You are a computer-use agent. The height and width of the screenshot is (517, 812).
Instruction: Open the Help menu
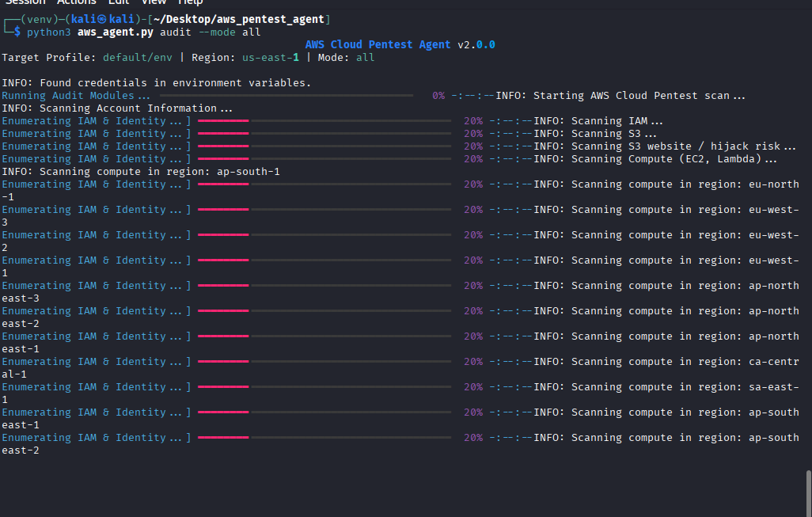click(x=190, y=2)
